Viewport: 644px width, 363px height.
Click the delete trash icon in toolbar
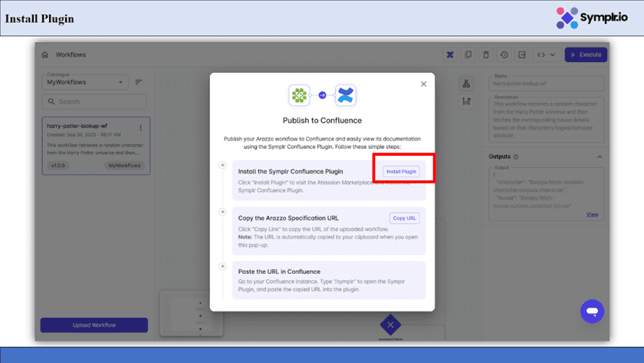click(x=486, y=55)
